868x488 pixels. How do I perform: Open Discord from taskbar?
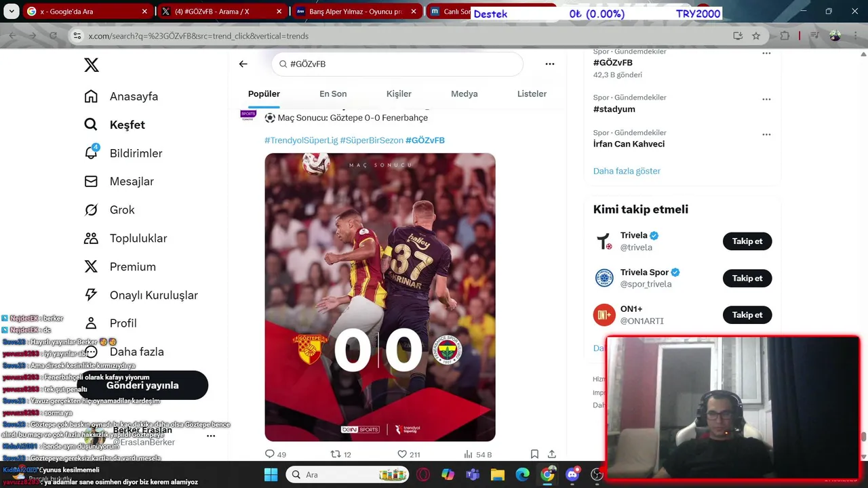(572, 474)
